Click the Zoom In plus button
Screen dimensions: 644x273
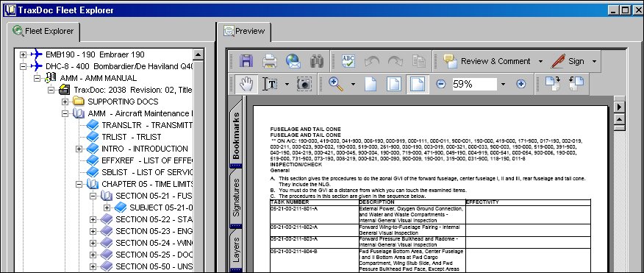(x=520, y=84)
